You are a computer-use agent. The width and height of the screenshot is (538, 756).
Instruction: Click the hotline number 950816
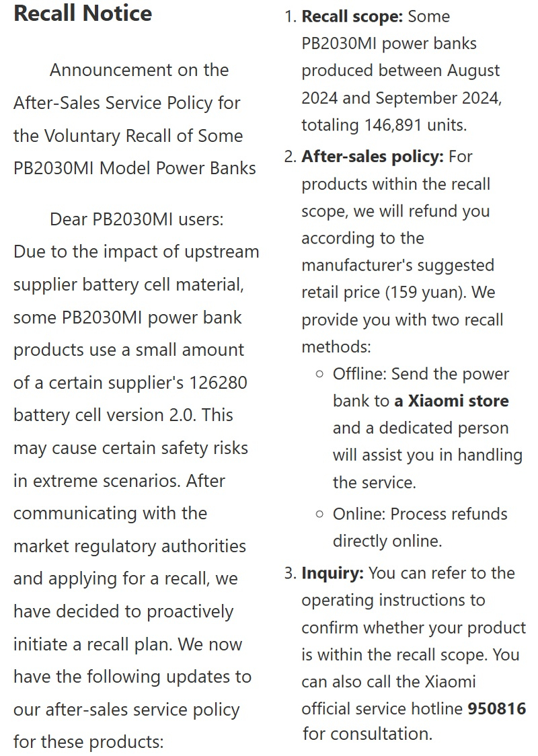click(x=497, y=708)
